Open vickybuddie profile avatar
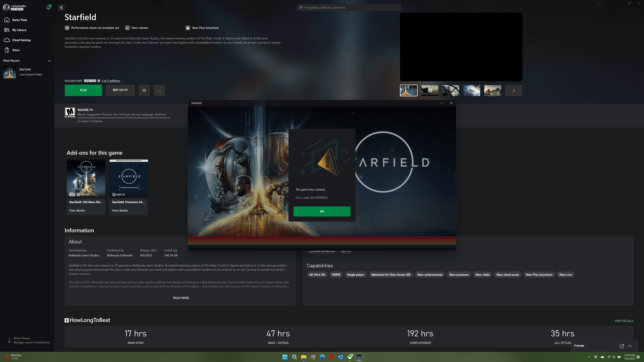Image resolution: width=644 pixels, height=362 pixels. (6, 7)
